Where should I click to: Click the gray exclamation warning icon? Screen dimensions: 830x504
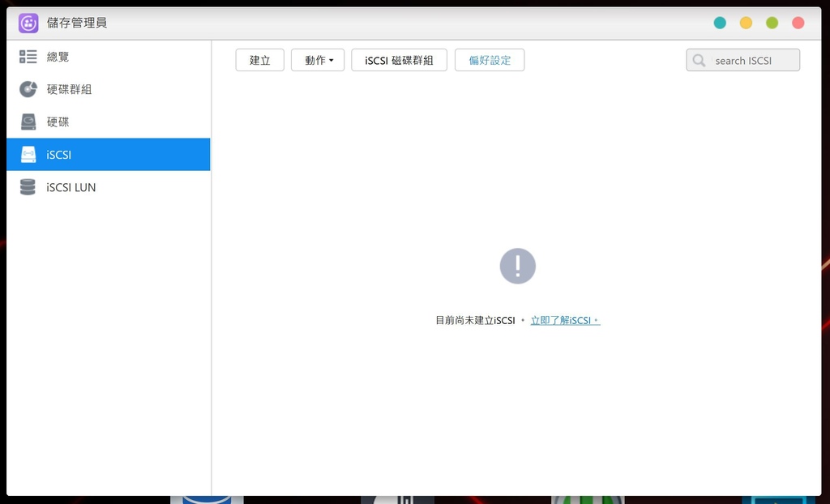[x=518, y=266]
